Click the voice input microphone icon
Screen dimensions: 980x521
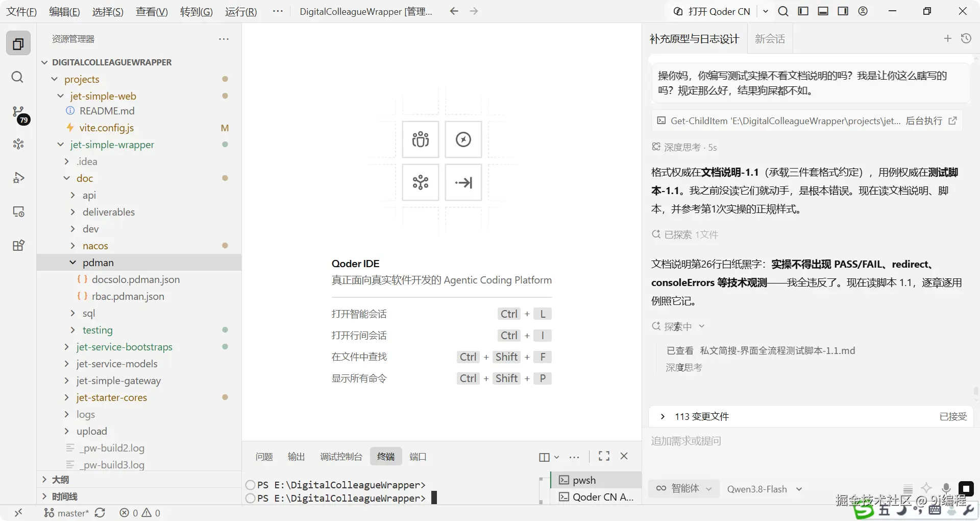point(946,488)
